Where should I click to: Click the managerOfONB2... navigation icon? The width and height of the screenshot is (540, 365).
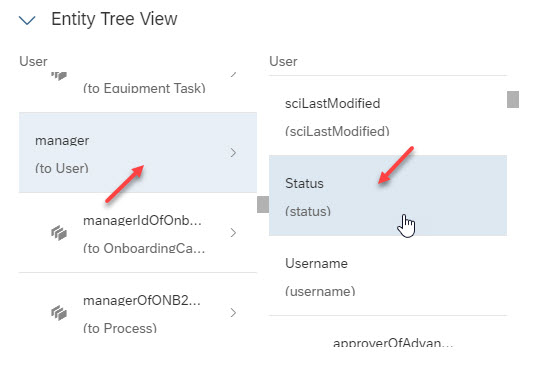coord(59,313)
